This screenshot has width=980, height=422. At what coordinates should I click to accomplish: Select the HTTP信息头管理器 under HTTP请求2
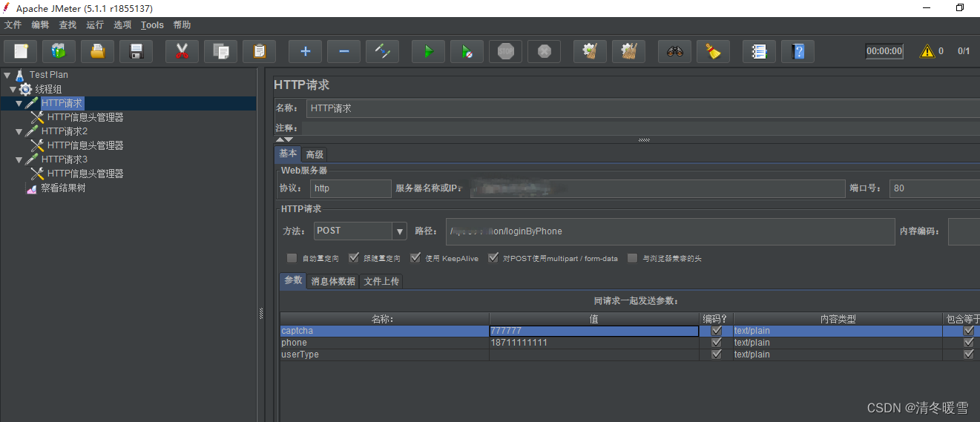pos(85,145)
